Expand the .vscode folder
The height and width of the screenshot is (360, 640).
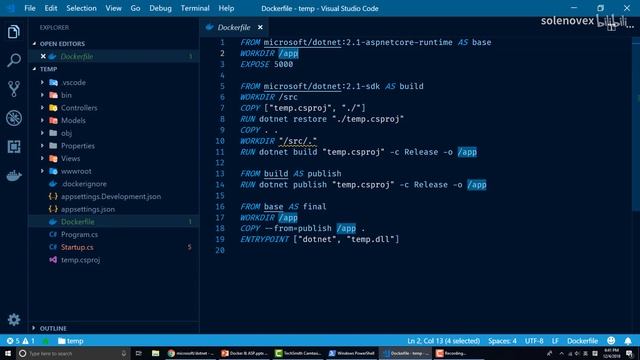tap(42, 82)
